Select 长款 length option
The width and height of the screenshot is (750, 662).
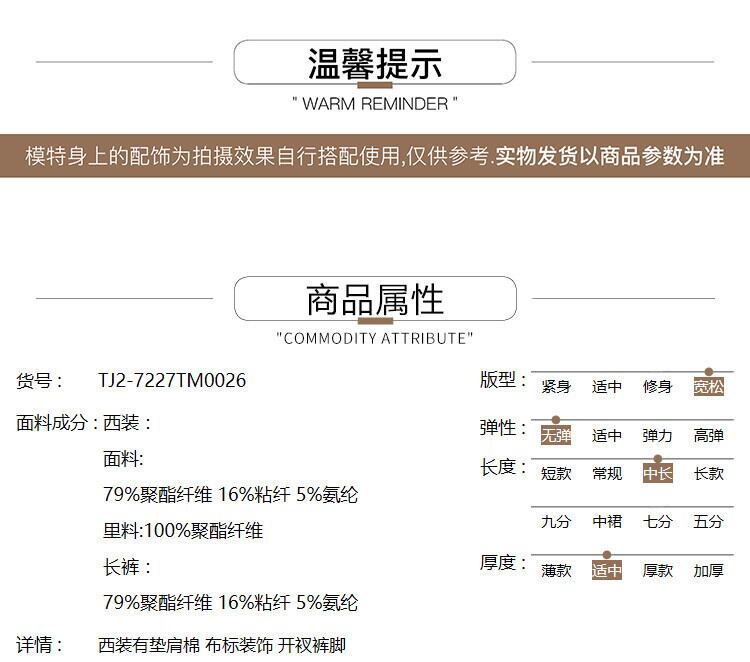[709, 474]
